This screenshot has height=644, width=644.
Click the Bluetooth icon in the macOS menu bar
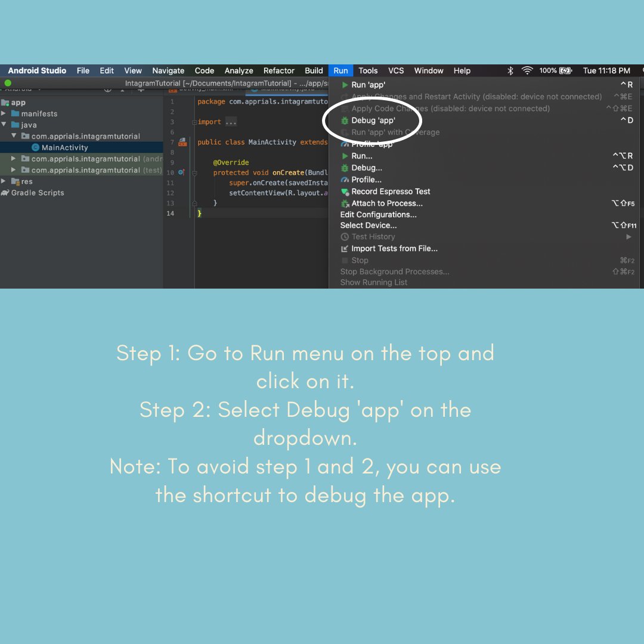pos(510,70)
